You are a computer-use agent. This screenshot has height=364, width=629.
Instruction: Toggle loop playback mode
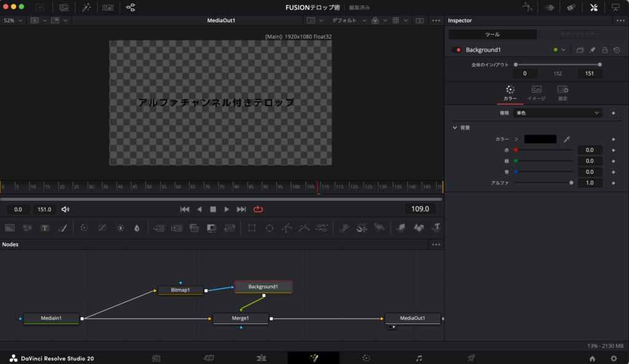click(x=258, y=209)
